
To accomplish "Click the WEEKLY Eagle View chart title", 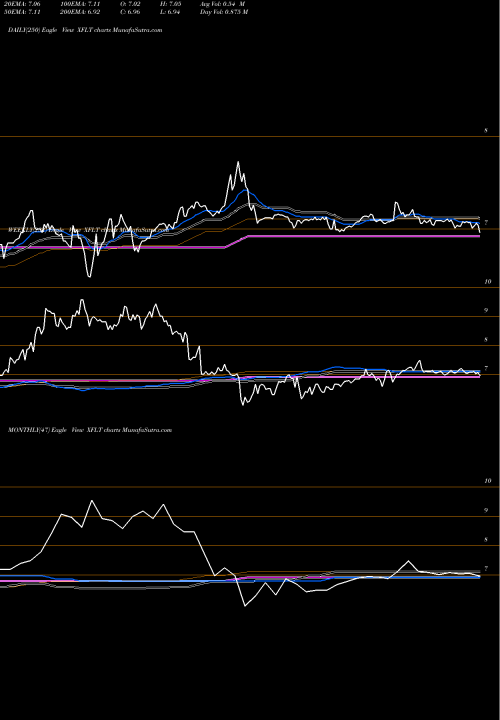I will 89,228.
